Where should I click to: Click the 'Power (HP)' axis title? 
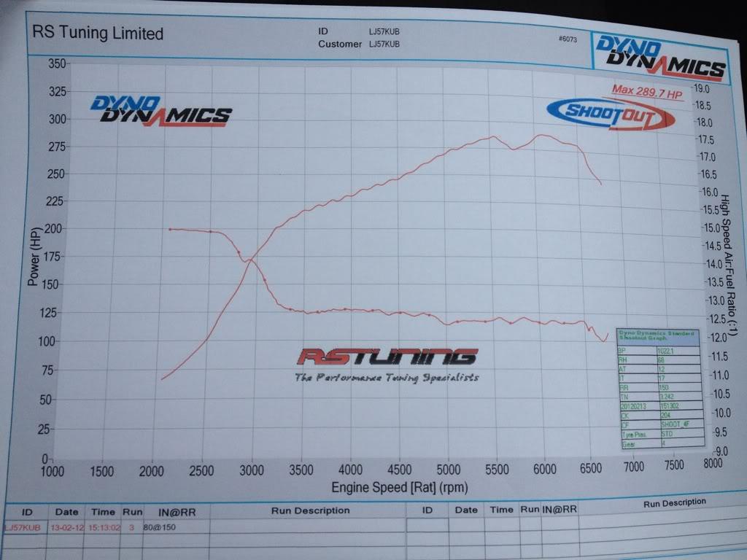pos(34,257)
